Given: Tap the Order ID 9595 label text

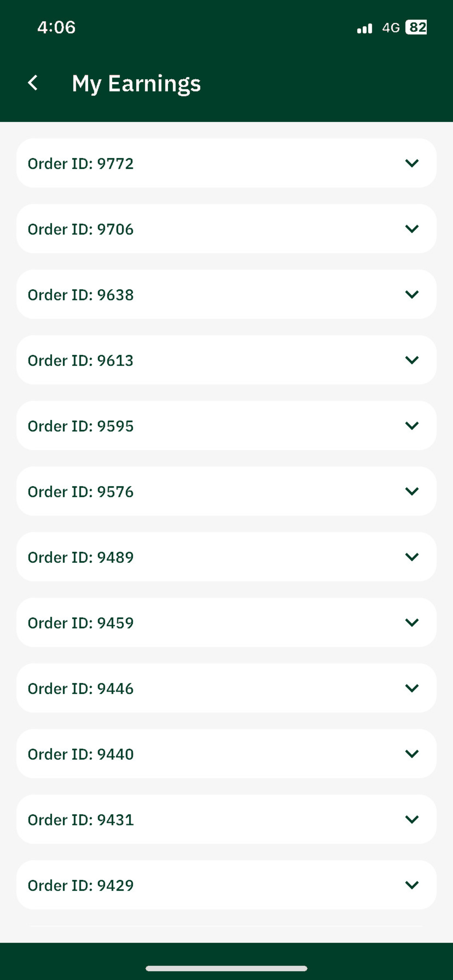Looking at the screenshot, I should coord(81,426).
